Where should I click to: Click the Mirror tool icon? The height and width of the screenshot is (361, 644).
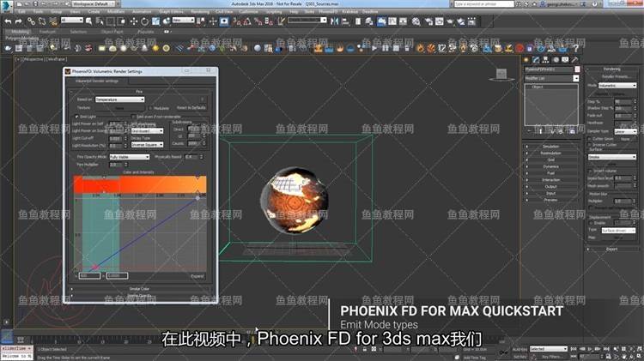[x=335, y=21]
